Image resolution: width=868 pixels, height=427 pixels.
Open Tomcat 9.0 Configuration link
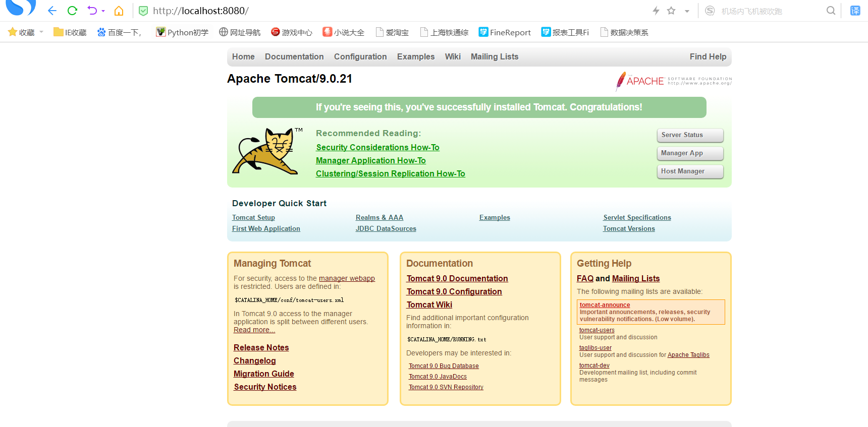coord(454,291)
